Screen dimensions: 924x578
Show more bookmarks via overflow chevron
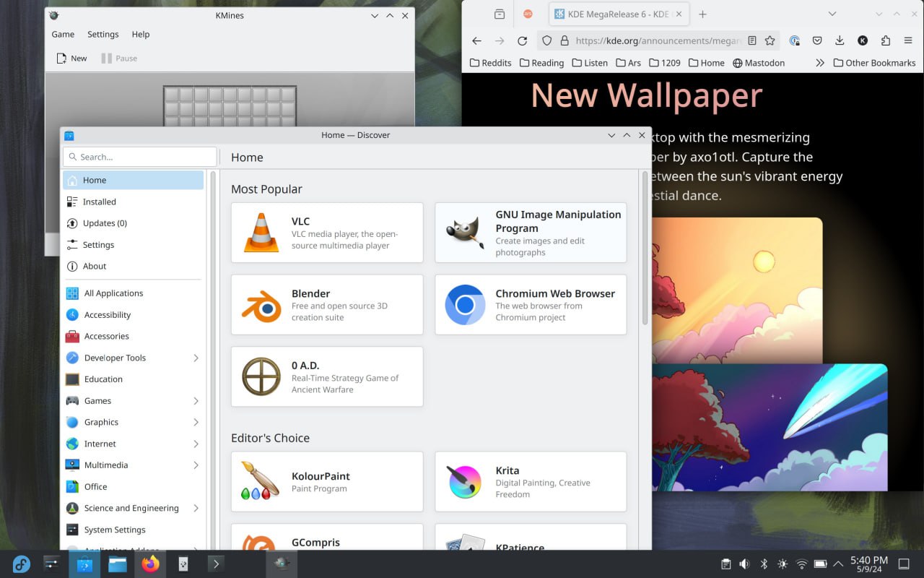tap(819, 63)
